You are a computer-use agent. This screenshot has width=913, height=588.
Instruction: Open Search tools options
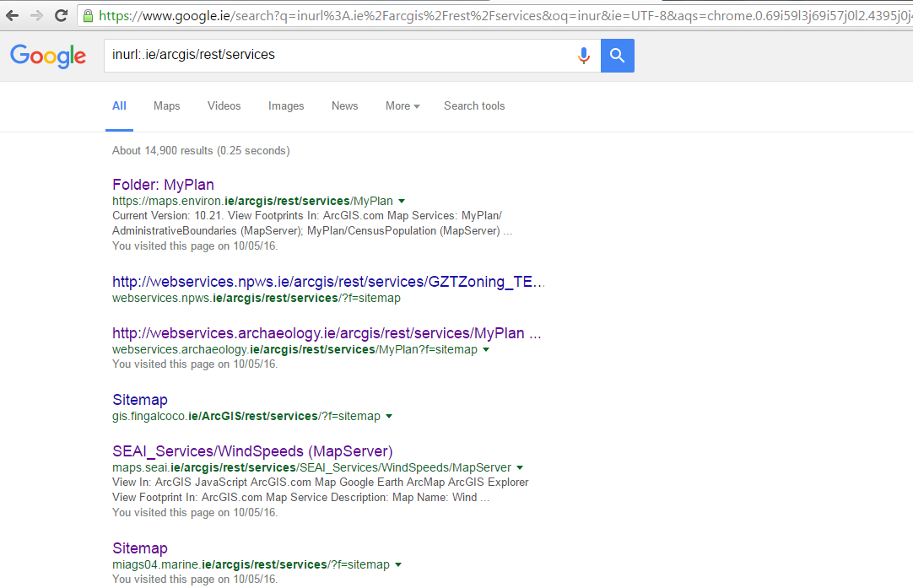click(x=474, y=106)
